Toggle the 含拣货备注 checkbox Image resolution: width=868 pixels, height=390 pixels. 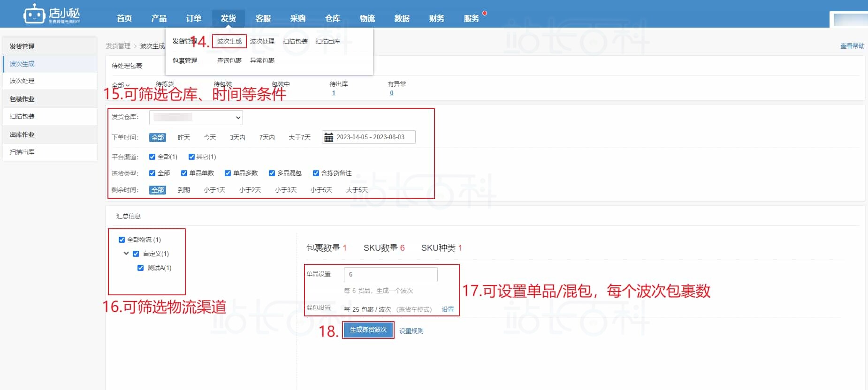[316, 173]
